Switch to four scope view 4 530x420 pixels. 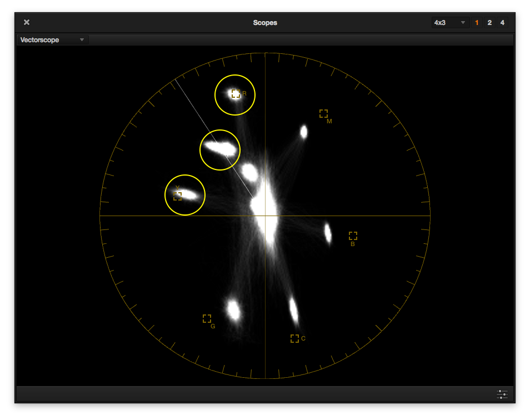coord(502,23)
